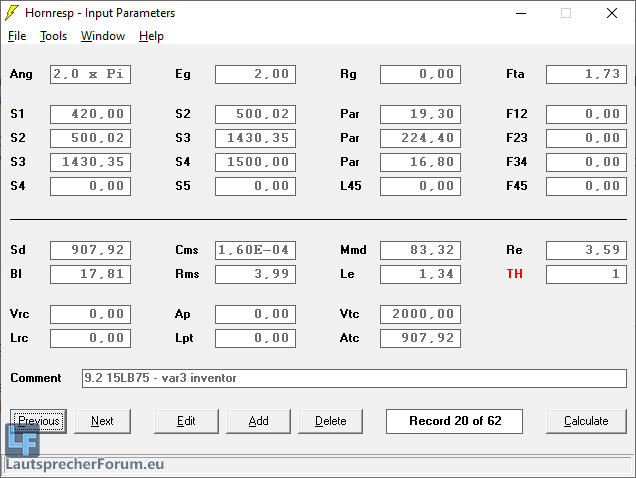The image size is (636, 478).
Task: Open the Tools menu
Action: [x=53, y=36]
